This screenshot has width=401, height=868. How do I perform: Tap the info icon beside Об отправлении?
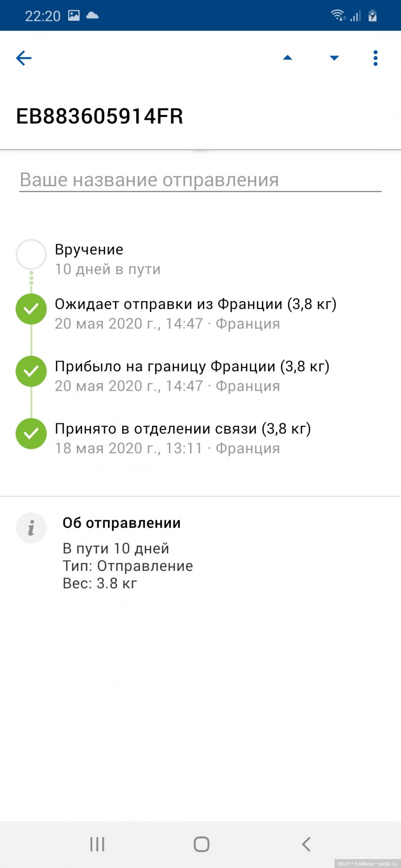[31, 528]
